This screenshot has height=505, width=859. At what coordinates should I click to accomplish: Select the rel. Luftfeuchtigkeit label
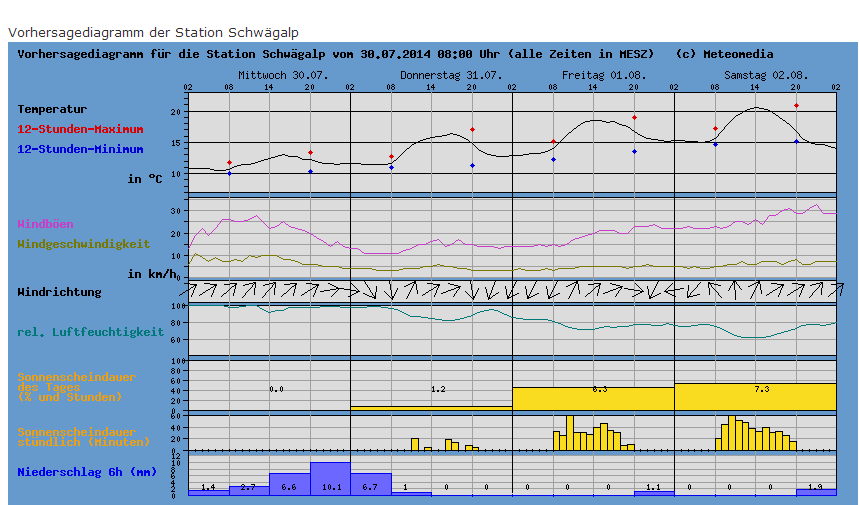click(90, 332)
